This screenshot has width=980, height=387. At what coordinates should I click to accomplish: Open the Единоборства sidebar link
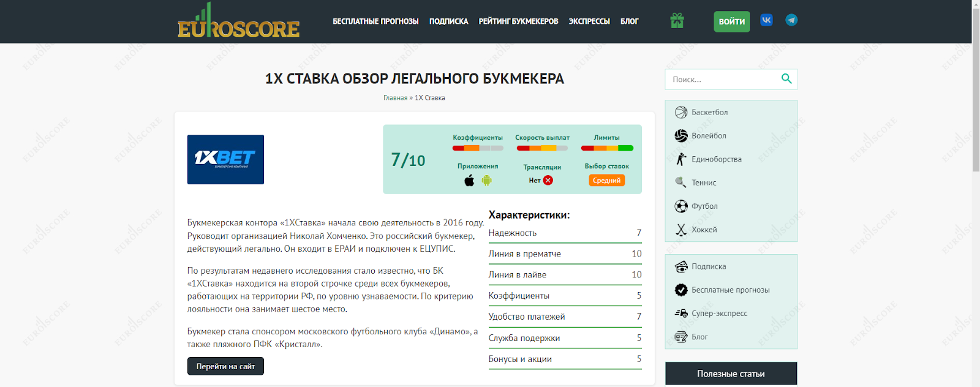pyautogui.click(x=717, y=159)
